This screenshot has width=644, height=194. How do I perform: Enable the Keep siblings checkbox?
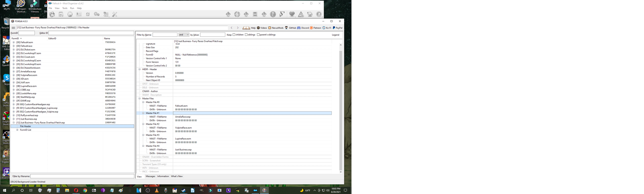(x=246, y=35)
